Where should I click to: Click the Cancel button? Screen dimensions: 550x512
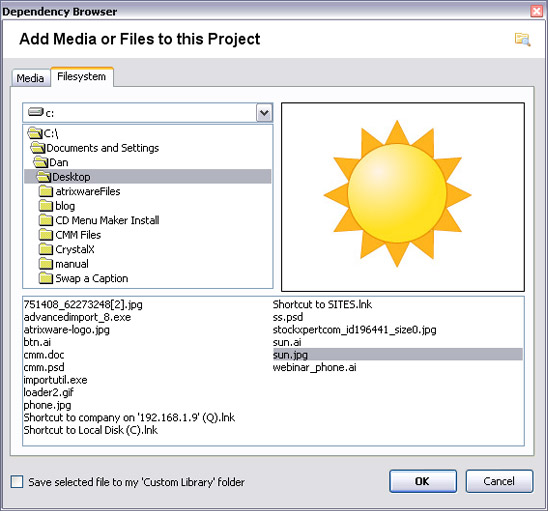coord(499,481)
